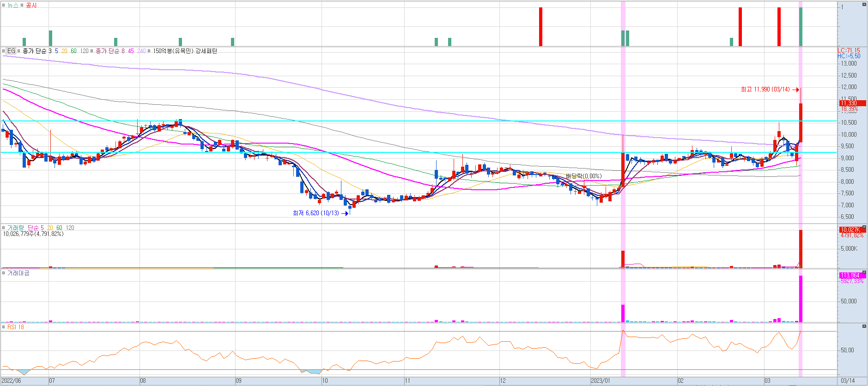Click the 03/14 date label at axis end

(x=848, y=381)
